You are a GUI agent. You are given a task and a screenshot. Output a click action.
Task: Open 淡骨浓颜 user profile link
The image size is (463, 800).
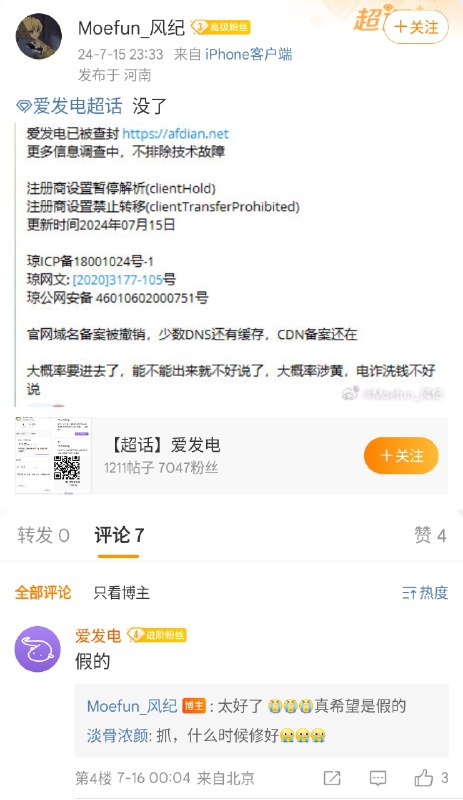pos(117,735)
